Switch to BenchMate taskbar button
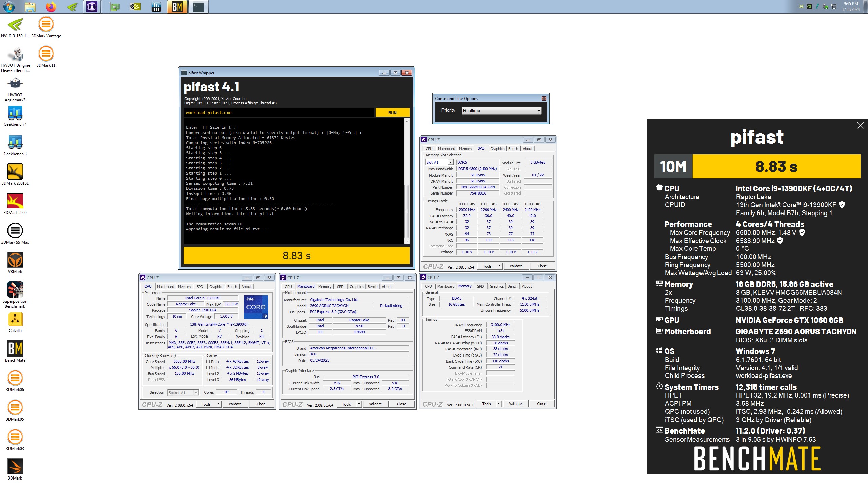868x488 pixels. click(x=177, y=6)
